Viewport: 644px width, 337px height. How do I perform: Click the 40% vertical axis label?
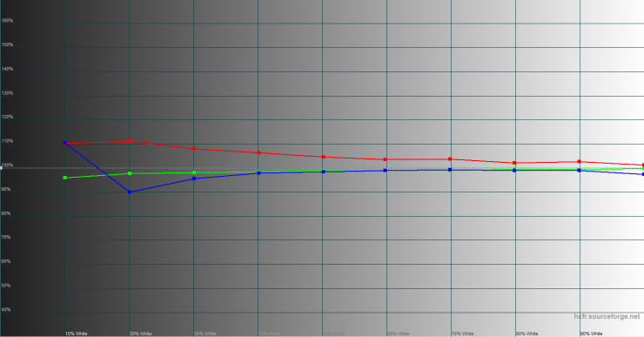(x=6, y=309)
